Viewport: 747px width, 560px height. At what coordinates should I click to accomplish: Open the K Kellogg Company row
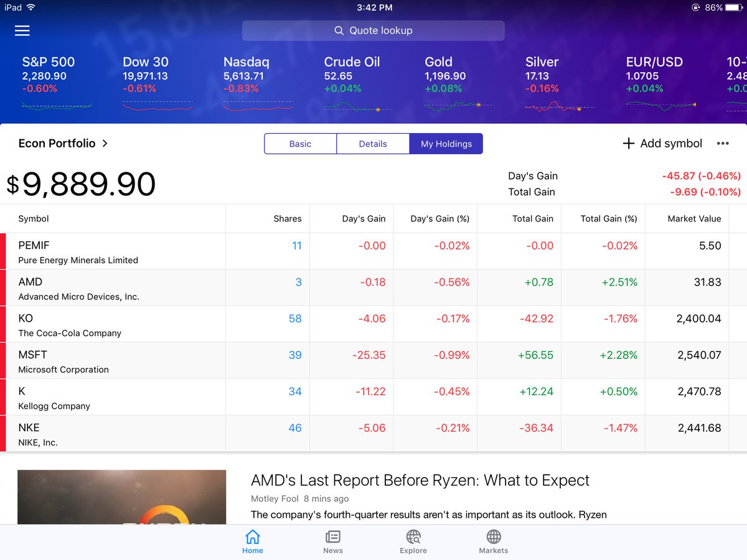374,397
